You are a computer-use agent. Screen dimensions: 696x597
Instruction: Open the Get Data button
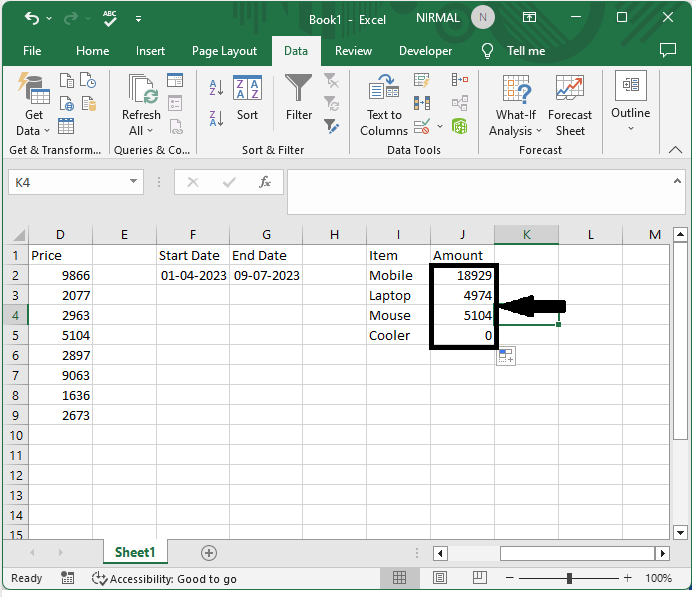coord(33,105)
